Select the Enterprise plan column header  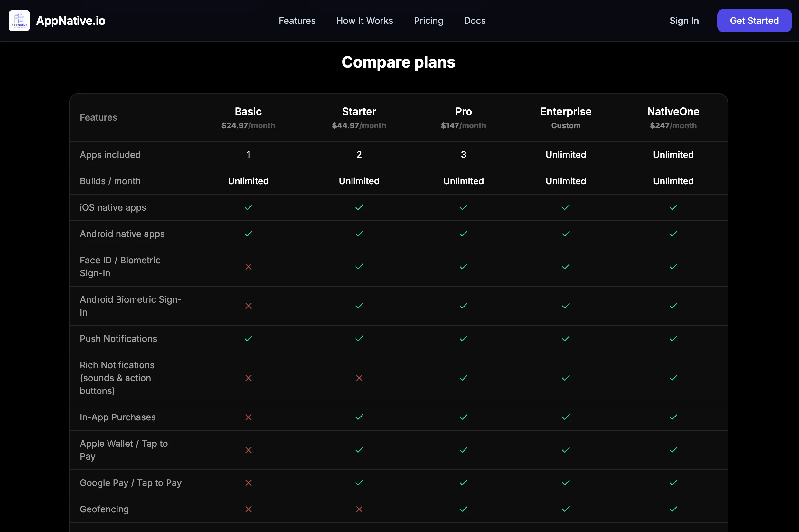[565, 112]
